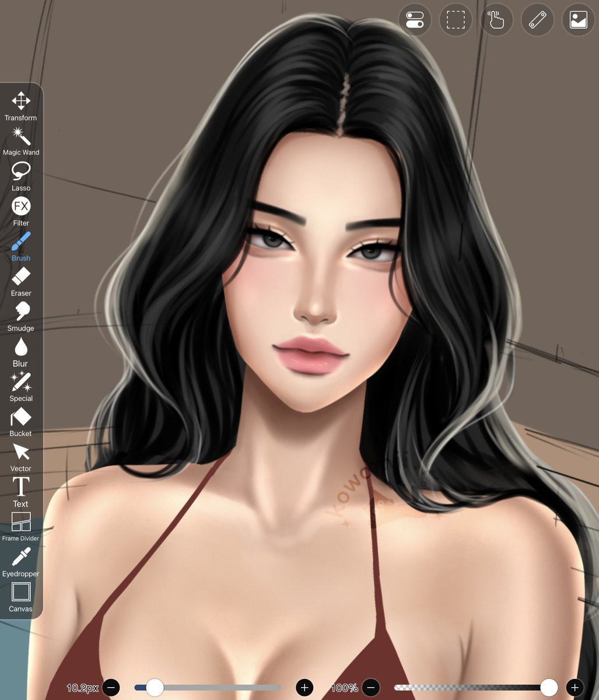Select the Special tool
Viewport: 599px width, 700px height.
click(x=21, y=386)
